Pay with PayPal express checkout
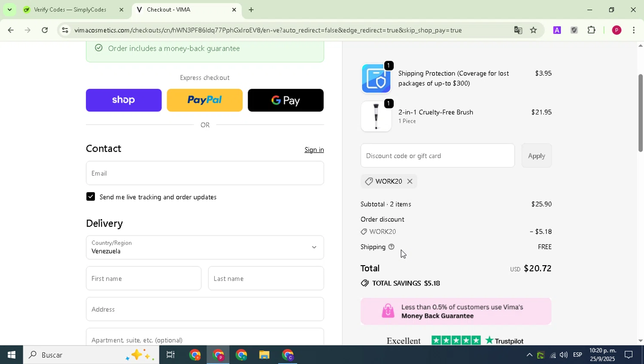This screenshot has height=364, width=644. click(x=205, y=100)
